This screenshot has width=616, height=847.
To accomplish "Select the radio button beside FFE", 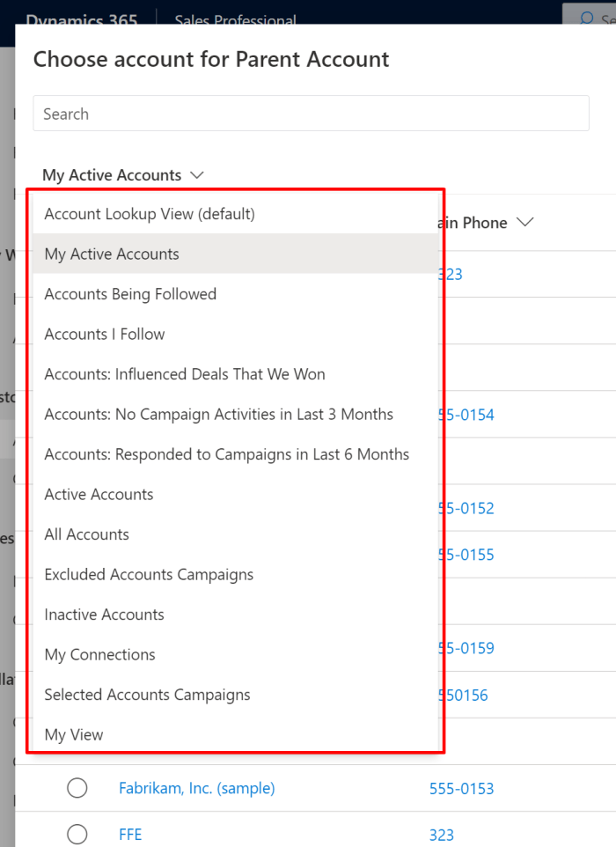I will [77, 834].
